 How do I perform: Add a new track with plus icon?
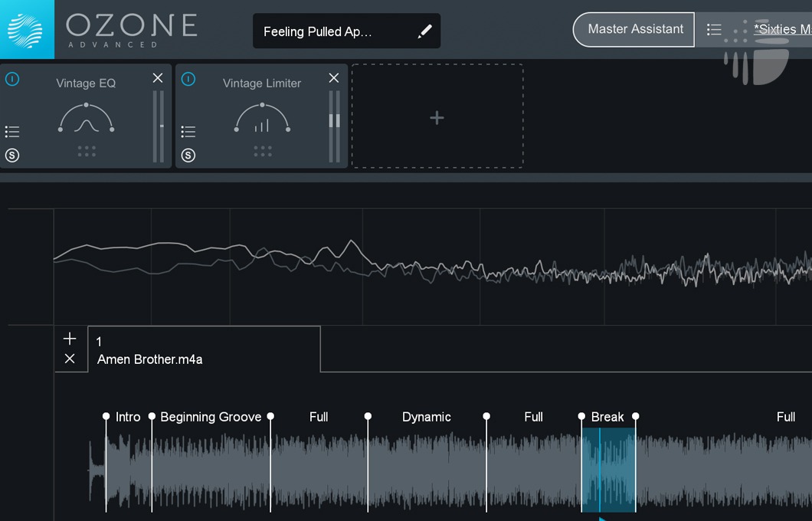point(70,339)
